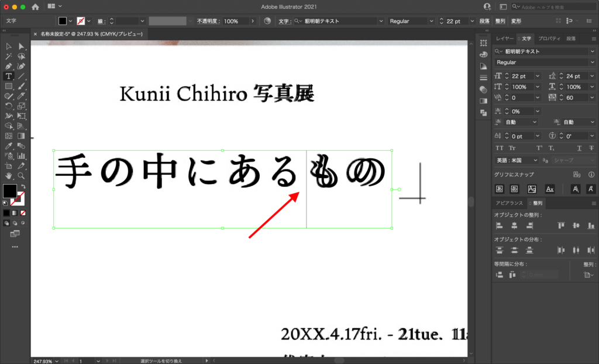
Task: Click 不透明度 label in control bar
Action: click(208, 21)
